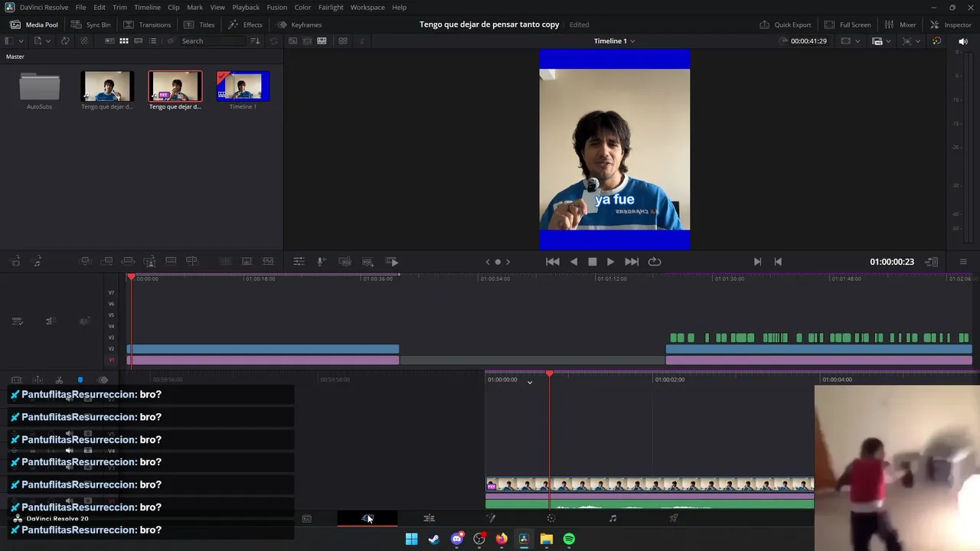Open the Effects panel
This screenshot has width=980, height=551.
point(245,24)
